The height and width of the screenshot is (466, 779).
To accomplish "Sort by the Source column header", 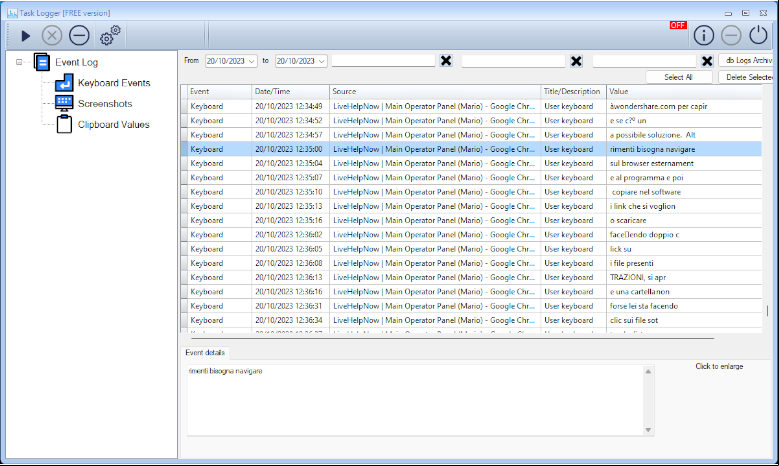I will (x=435, y=91).
